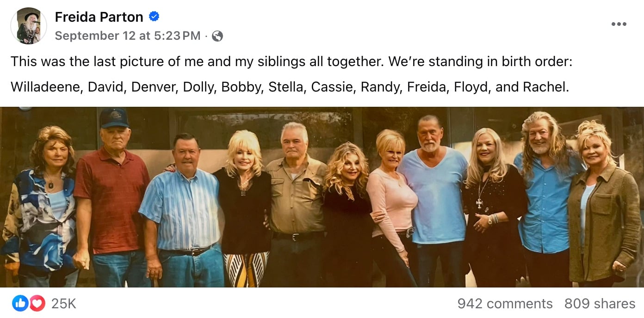
Task: Click the red heart Love reaction icon
Action: coord(37,303)
